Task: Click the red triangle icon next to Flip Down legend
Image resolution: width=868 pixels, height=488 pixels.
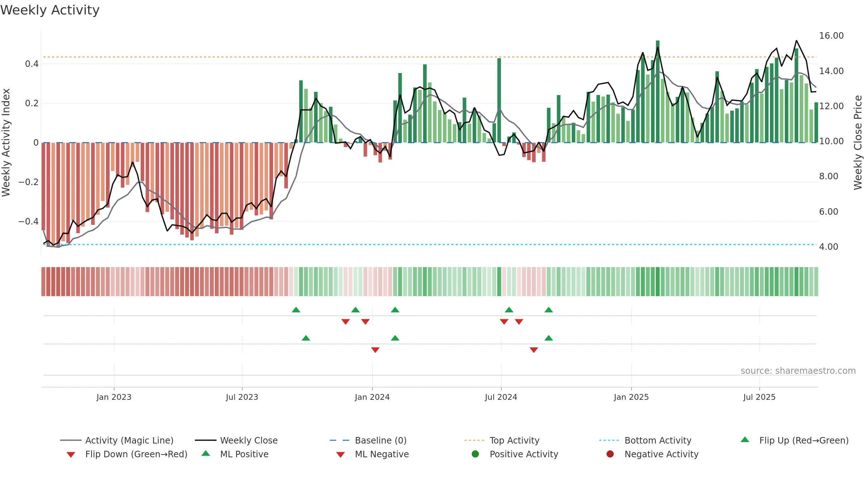Action: click(71, 455)
